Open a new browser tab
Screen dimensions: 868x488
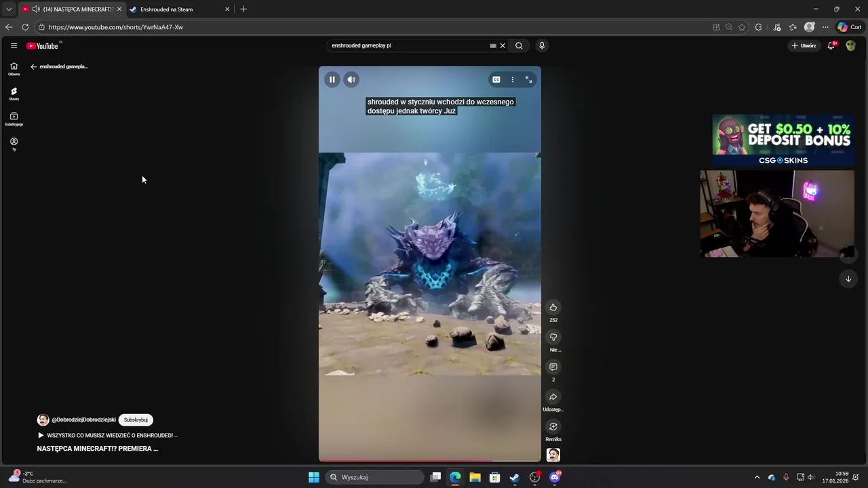[243, 9]
